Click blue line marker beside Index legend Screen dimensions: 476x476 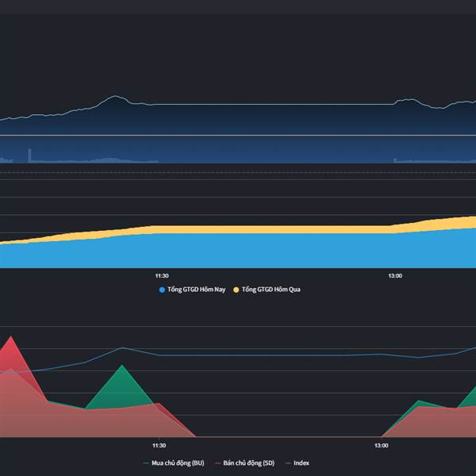[x=289, y=463]
